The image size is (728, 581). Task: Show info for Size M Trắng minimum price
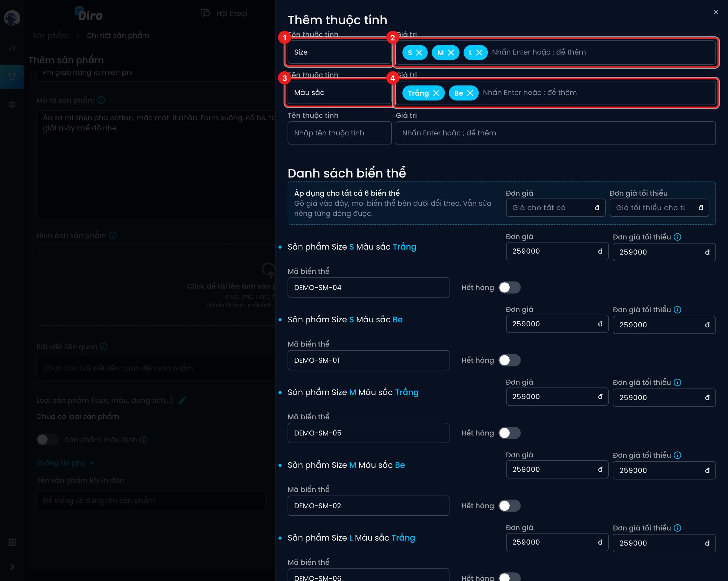tap(677, 382)
